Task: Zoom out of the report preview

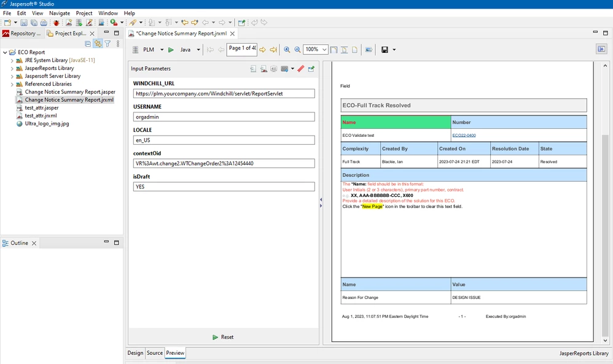Action: click(298, 49)
